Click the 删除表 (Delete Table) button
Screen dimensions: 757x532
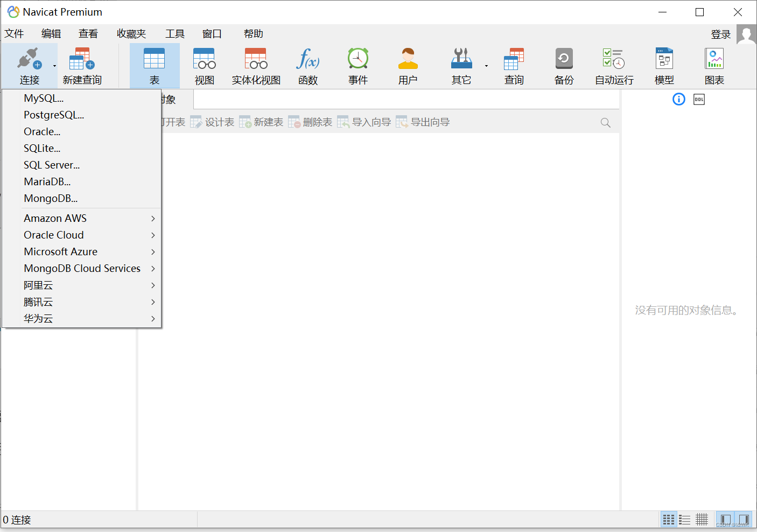[x=310, y=122]
